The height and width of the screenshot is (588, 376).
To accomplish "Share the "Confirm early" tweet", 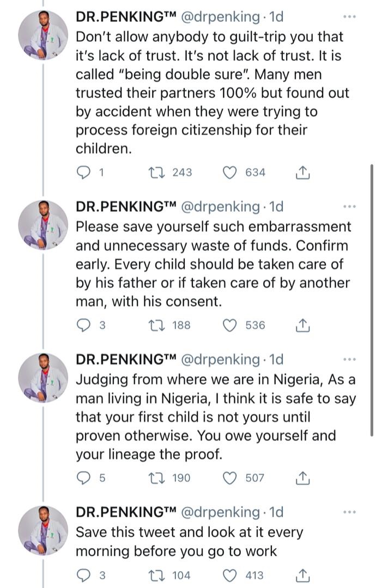I will [x=302, y=326].
